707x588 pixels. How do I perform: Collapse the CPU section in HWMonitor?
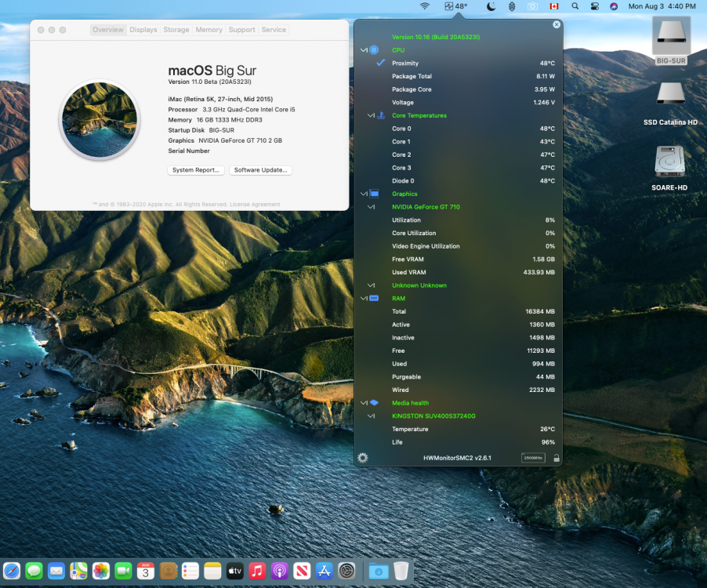tap(364, 50)
